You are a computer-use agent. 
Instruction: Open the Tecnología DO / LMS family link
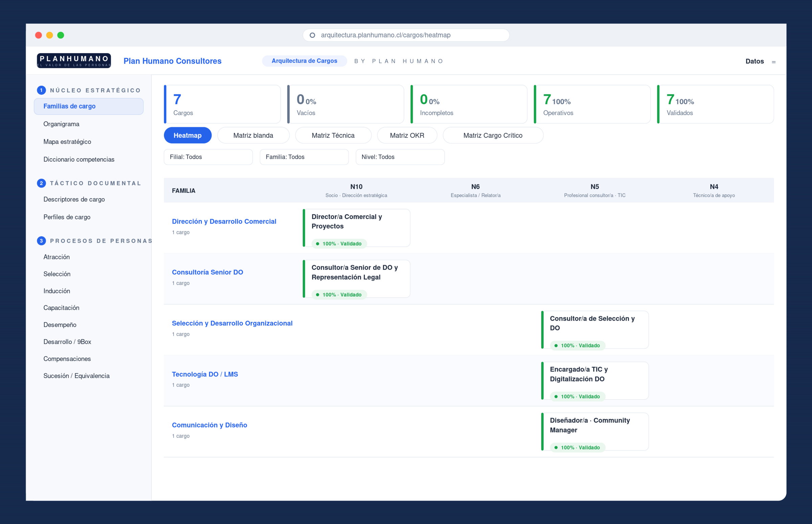coord(205,374)
